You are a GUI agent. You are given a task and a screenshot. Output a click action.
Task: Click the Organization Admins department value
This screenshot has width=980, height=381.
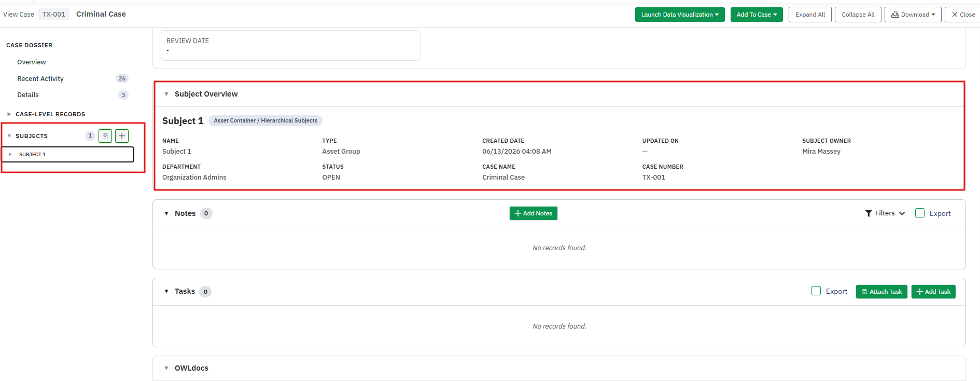[x=194, y=178]
